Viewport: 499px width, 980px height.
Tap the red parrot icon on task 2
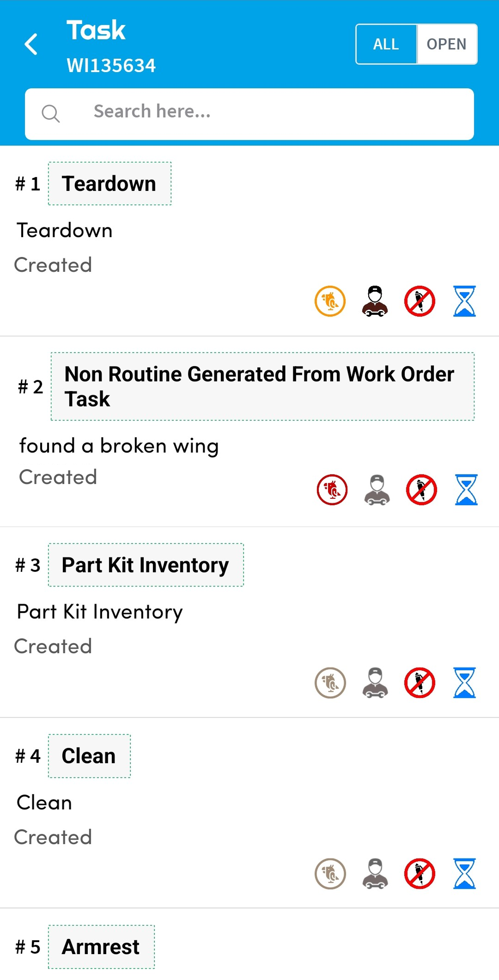(x=332, y=490)
